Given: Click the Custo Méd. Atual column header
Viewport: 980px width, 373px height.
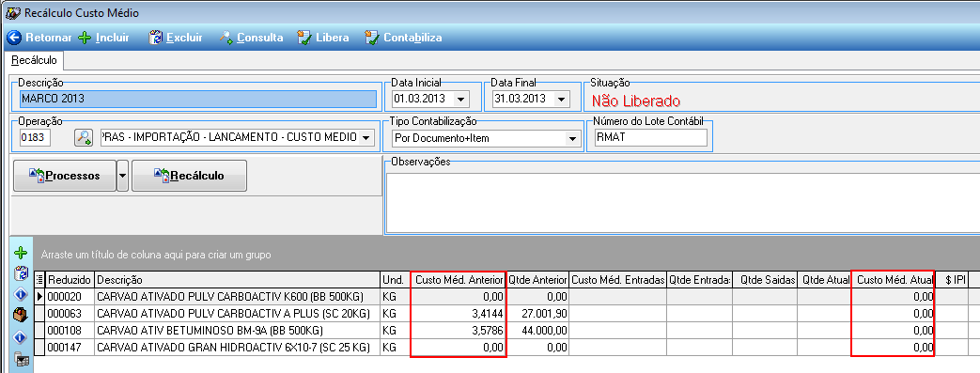Looking at the screenshot, I should pos(894,280).
